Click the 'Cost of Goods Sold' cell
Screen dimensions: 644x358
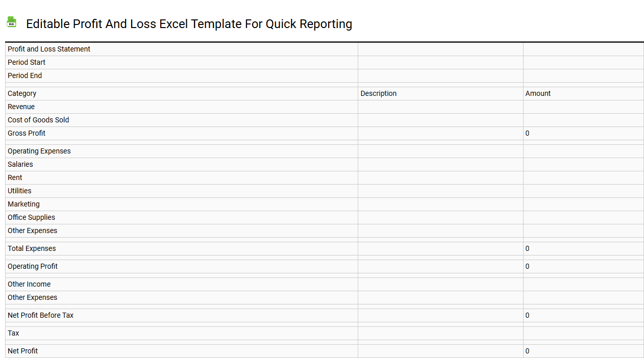pos(38,120)
